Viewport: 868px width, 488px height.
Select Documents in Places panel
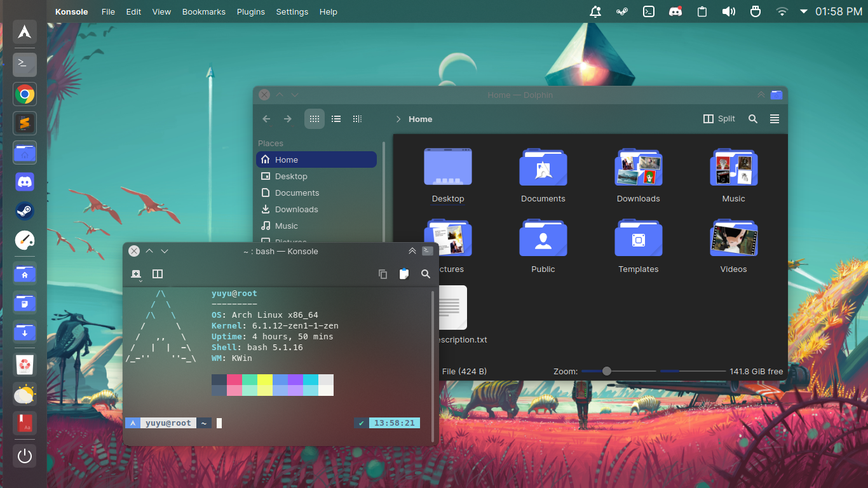[316, 193]
